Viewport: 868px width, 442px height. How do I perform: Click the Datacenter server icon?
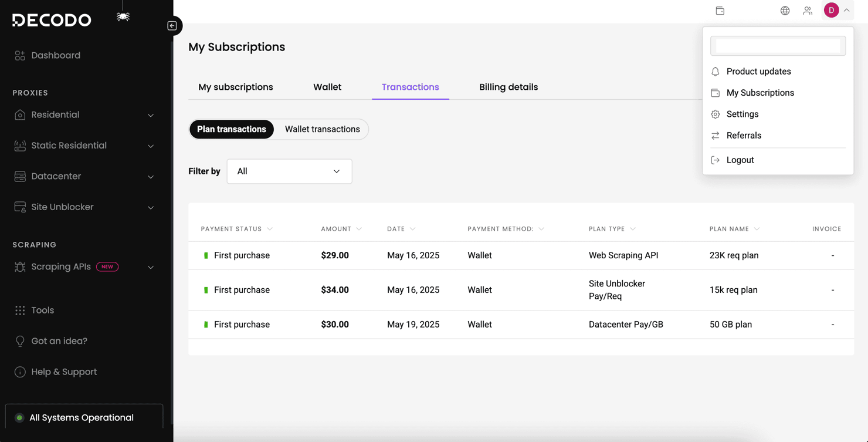click(x=20, y=176)
